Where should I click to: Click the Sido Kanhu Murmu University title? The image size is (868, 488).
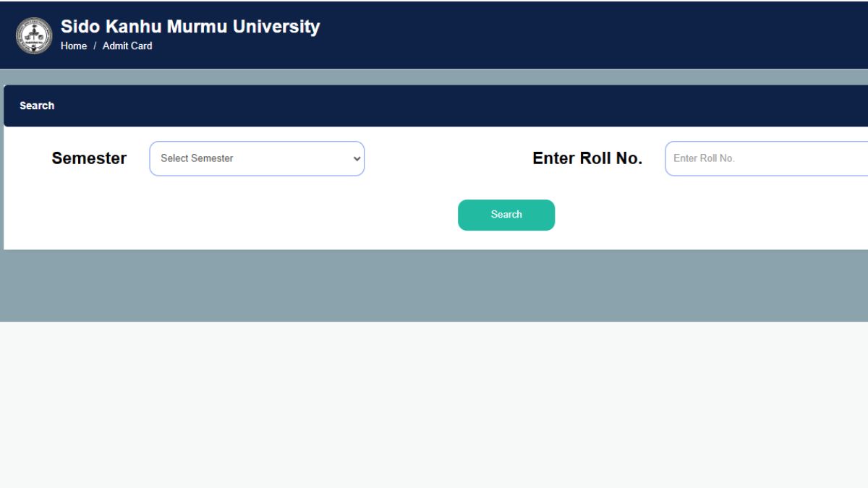point(190,27)
